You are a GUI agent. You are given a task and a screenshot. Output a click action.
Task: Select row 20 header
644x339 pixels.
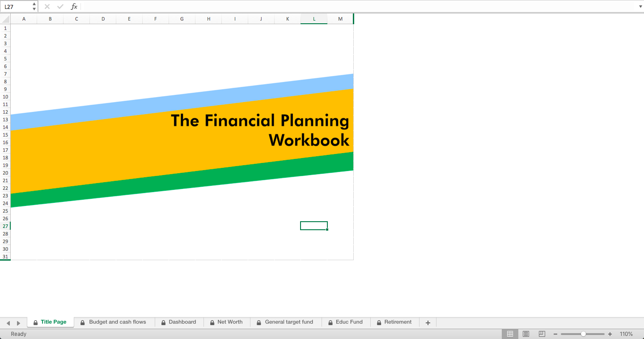click(5, 173)
